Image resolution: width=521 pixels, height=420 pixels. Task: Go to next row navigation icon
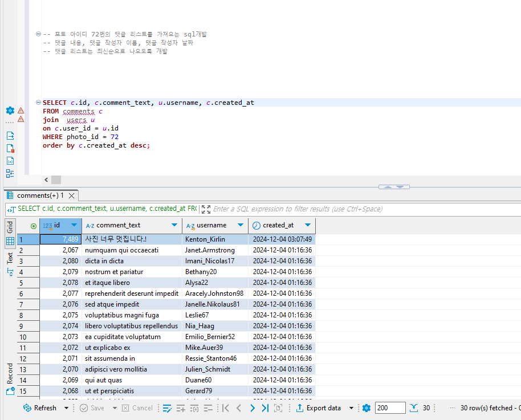point(252,408)
